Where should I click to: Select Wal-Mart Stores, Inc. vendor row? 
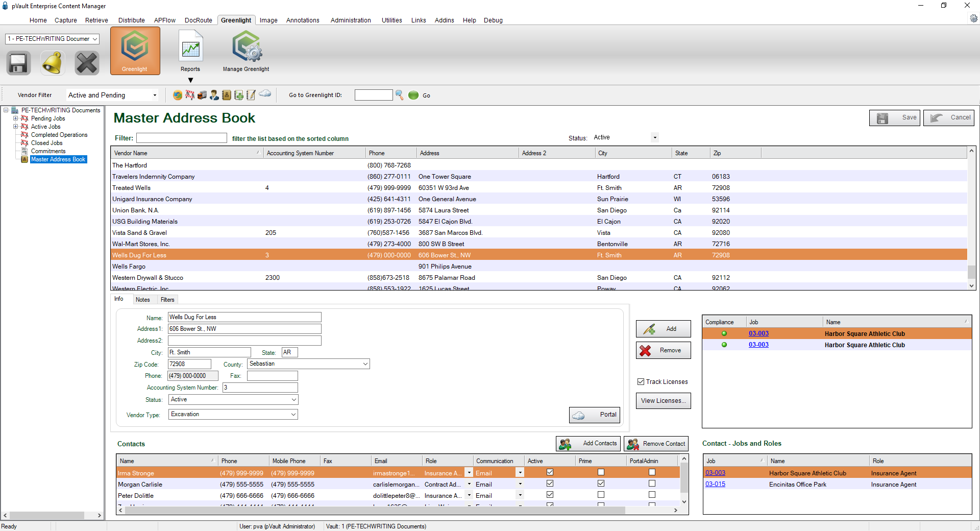click(x=539, y=244)
